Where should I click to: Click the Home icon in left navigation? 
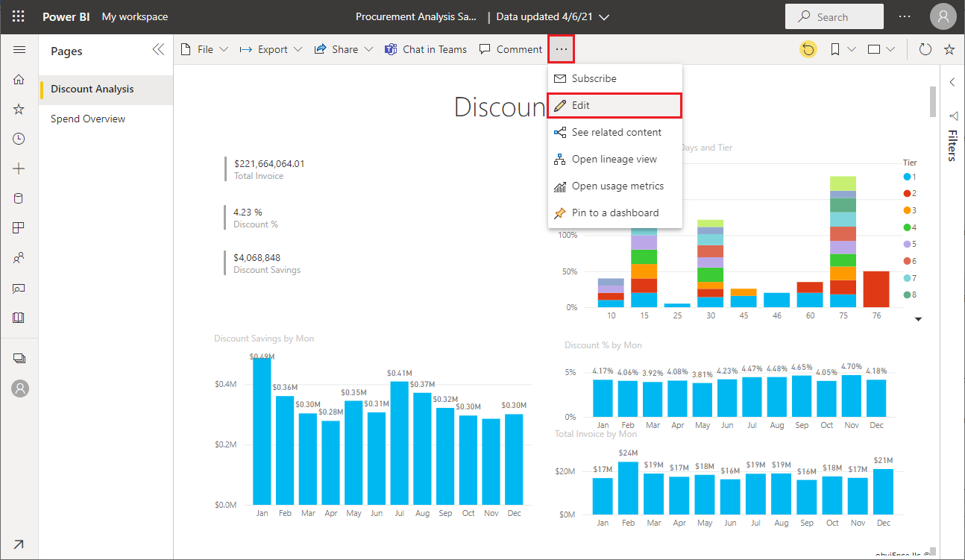point(19,80)
